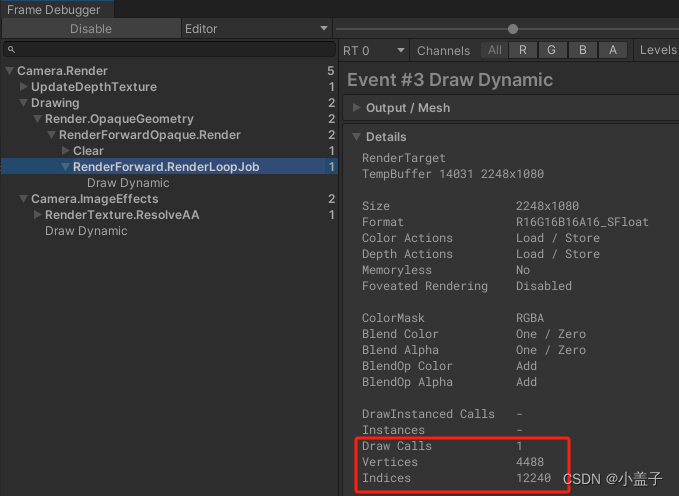Viewport: 679px width, 496px height.
Task: Click the Levels label
Action: click(657, 50)
